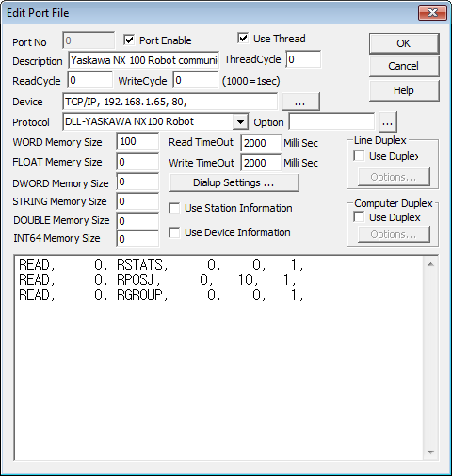
Task: Click the scrollbar up arrow in command list
Action: (430, 265)
